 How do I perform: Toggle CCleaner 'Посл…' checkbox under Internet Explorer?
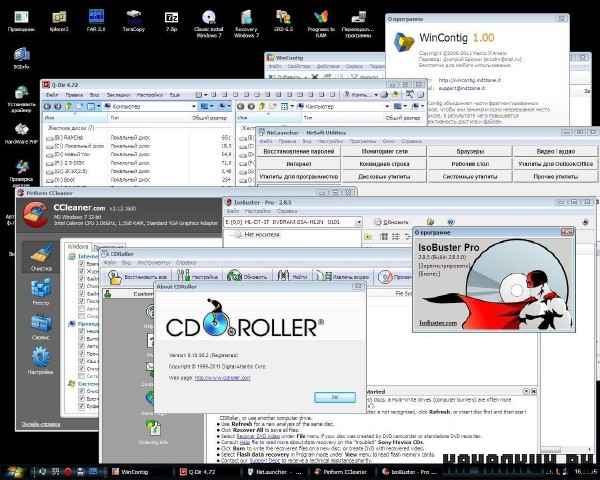coord(82,301)
